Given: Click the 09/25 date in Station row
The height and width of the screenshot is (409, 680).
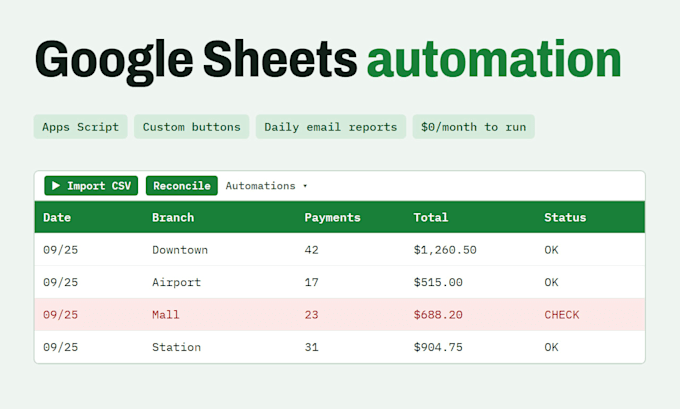Looking at the screenshot, I should click(60, 347).
